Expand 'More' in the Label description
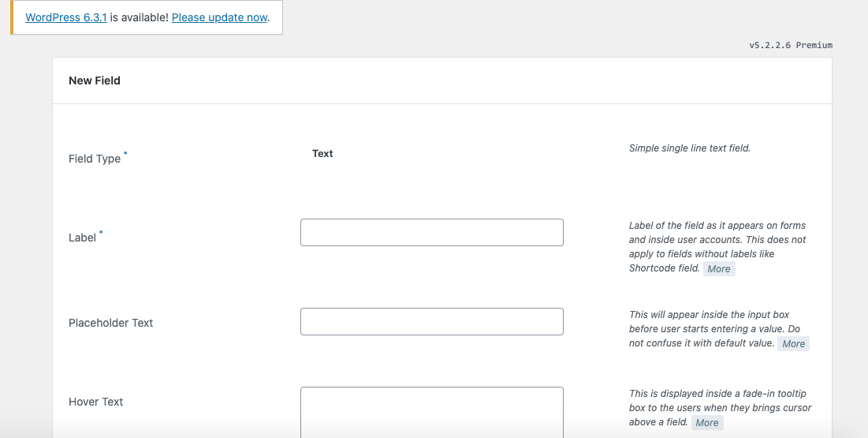Screen dimensions: 868x438 pyautogui.click(x=718, y=269)
